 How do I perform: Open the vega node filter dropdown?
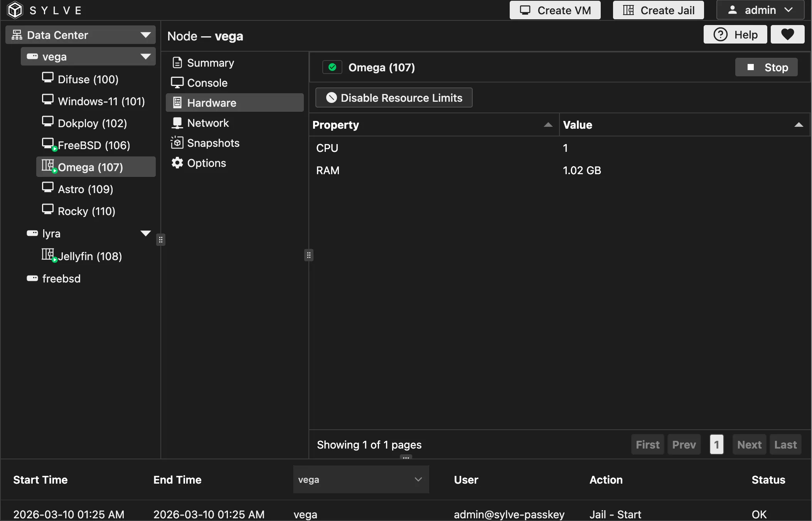coord(361,479)
